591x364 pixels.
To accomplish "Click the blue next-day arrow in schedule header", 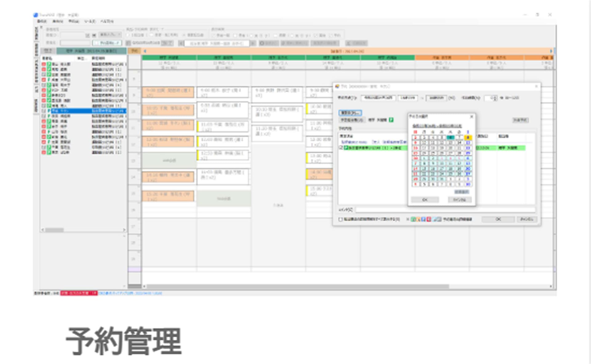I will tap(551, 51).
